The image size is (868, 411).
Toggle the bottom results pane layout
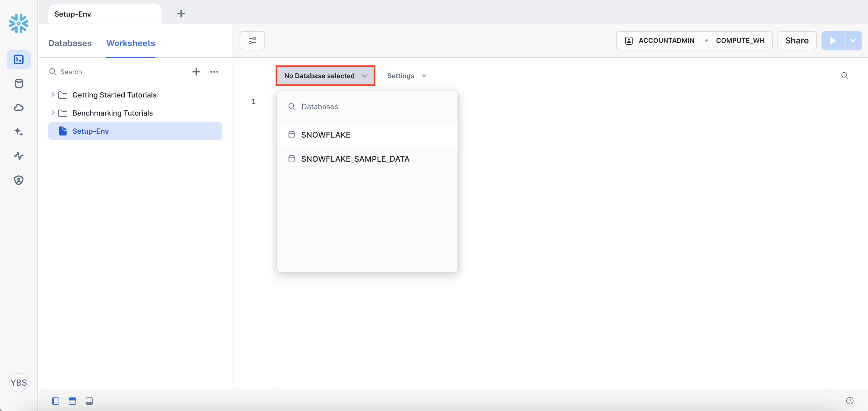[x=89, y=401]
